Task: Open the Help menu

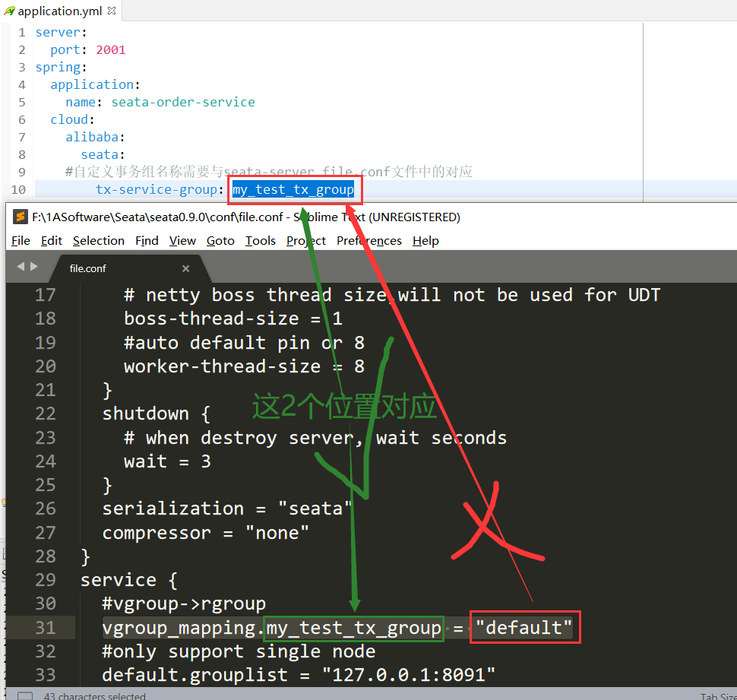Action: (425, 241)
